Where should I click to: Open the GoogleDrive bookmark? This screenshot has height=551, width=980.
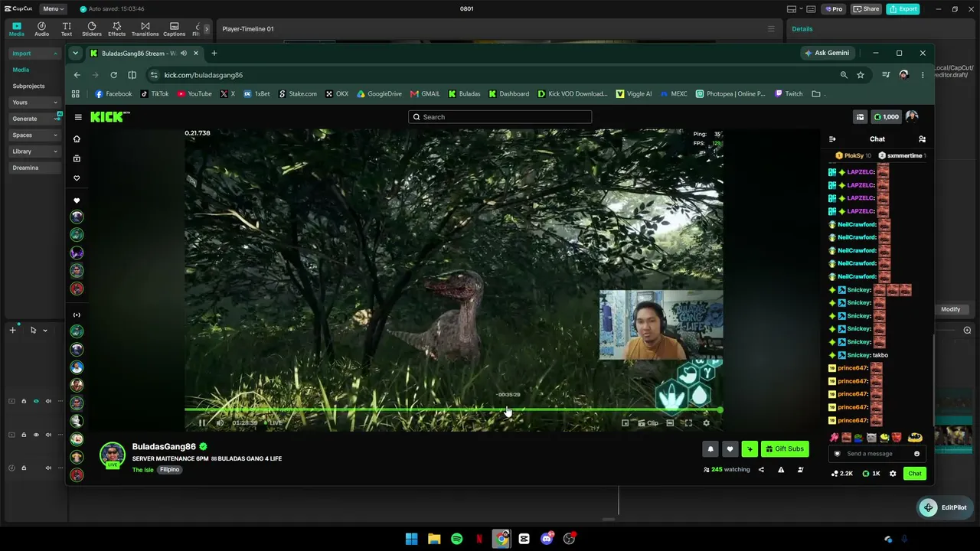379,94
